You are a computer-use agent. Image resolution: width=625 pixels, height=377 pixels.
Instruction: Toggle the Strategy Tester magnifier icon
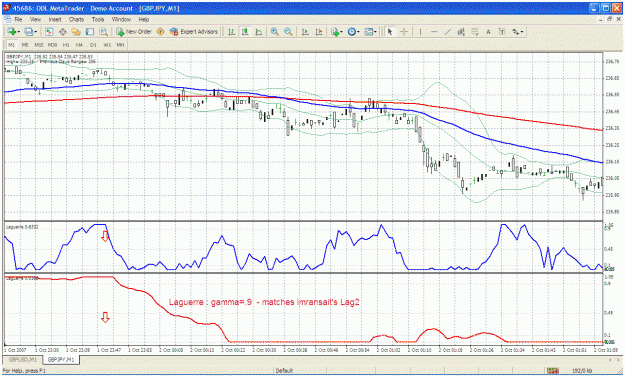click(x=104, y=32)
